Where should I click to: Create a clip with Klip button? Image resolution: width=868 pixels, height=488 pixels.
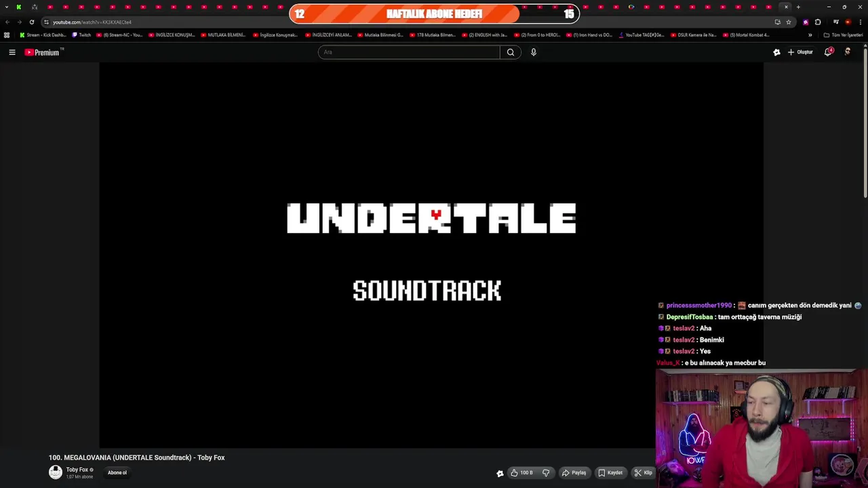(x=644, y=473)
